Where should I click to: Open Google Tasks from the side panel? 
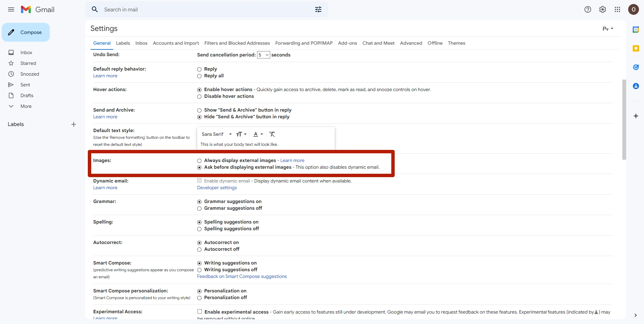click(x=636, y=67)
